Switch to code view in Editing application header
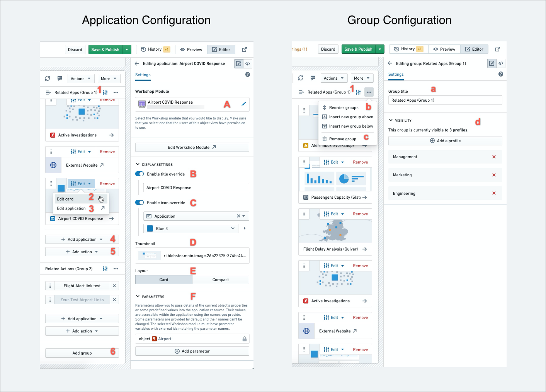This screenshot has width=546, height=392. tap(248, 63)
